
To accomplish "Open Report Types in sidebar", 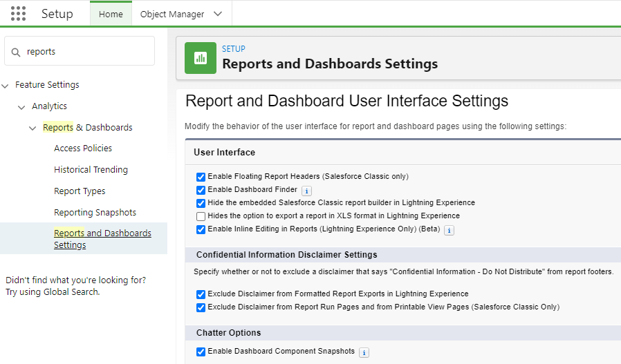I will pos(80,191).
